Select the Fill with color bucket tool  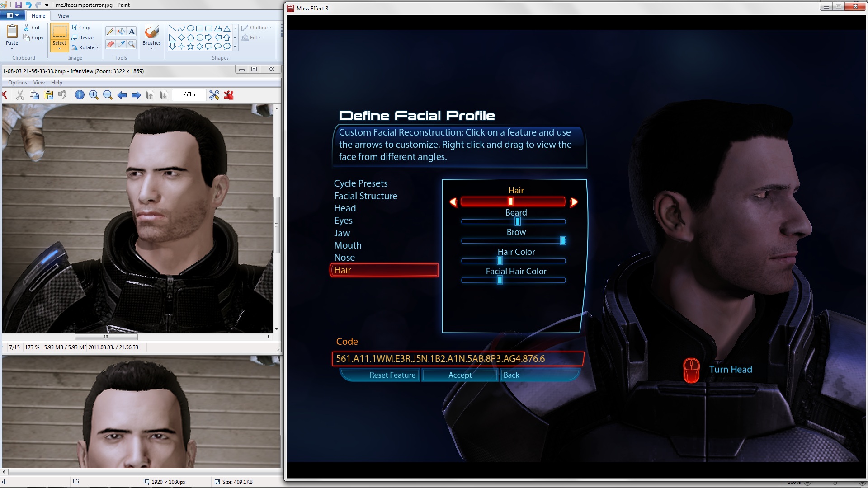pos(121,31)
